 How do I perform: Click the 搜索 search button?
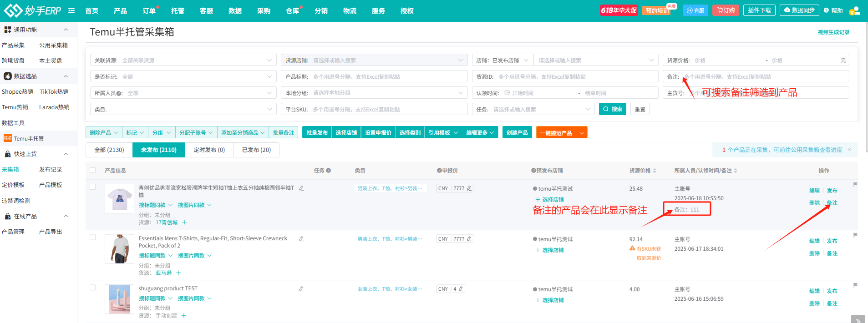613,109
